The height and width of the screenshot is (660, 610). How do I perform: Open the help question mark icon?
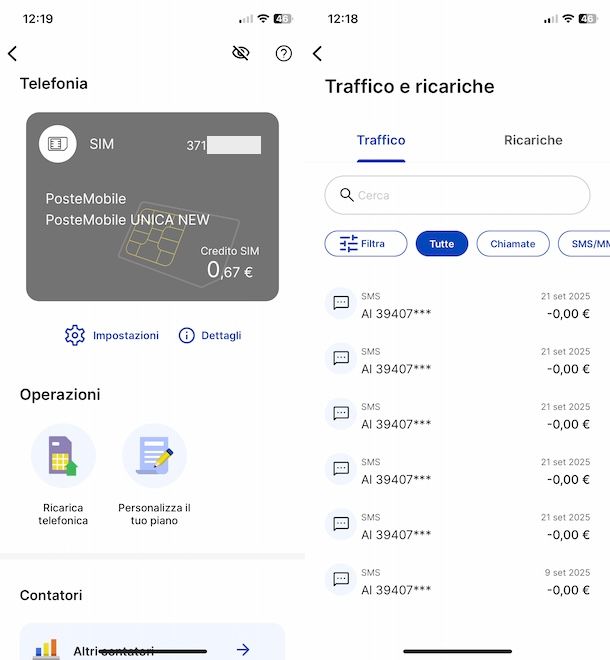tap(284, 53)
